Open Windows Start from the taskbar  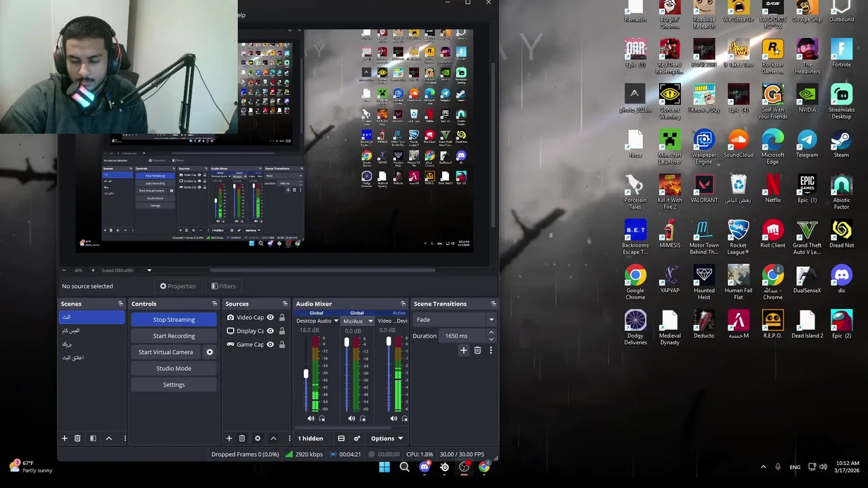(x=384, y=467)
